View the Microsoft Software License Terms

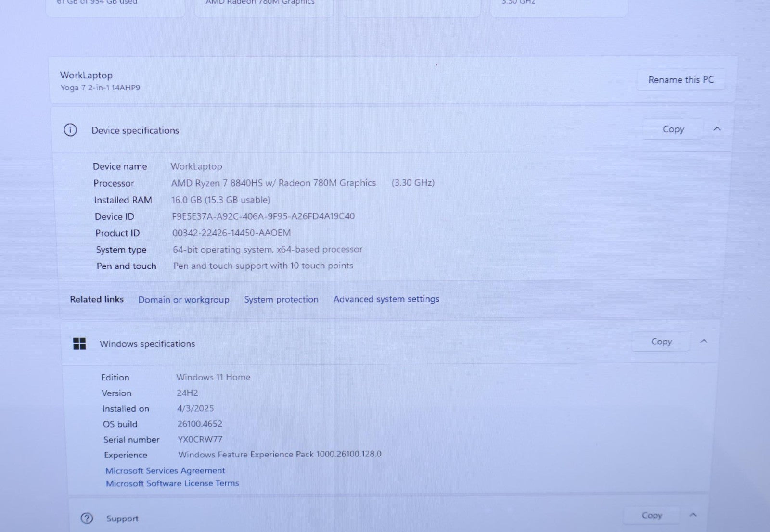click(172, 483)
